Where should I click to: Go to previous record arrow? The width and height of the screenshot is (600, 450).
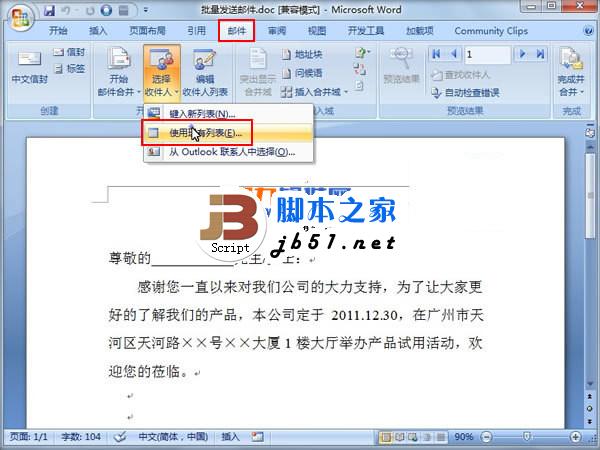pyautogui.click(x=454, y=54)
